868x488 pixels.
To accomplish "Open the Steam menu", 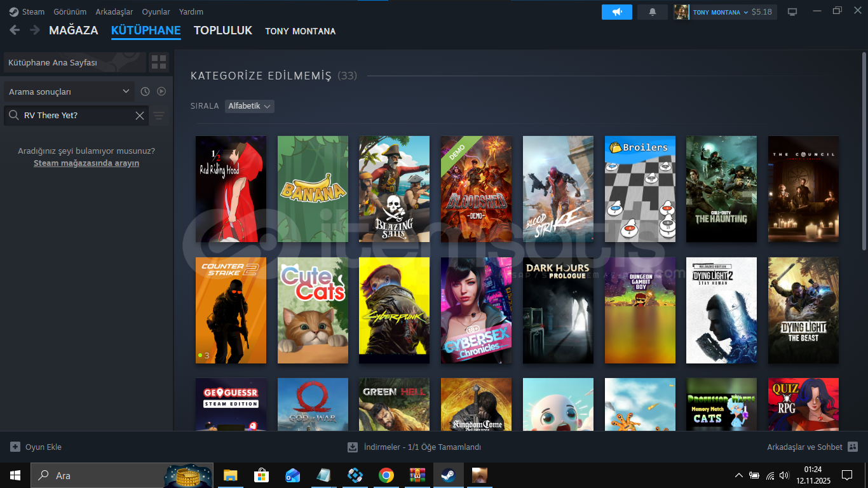I will pyautogui.click(x=33, y=12).
